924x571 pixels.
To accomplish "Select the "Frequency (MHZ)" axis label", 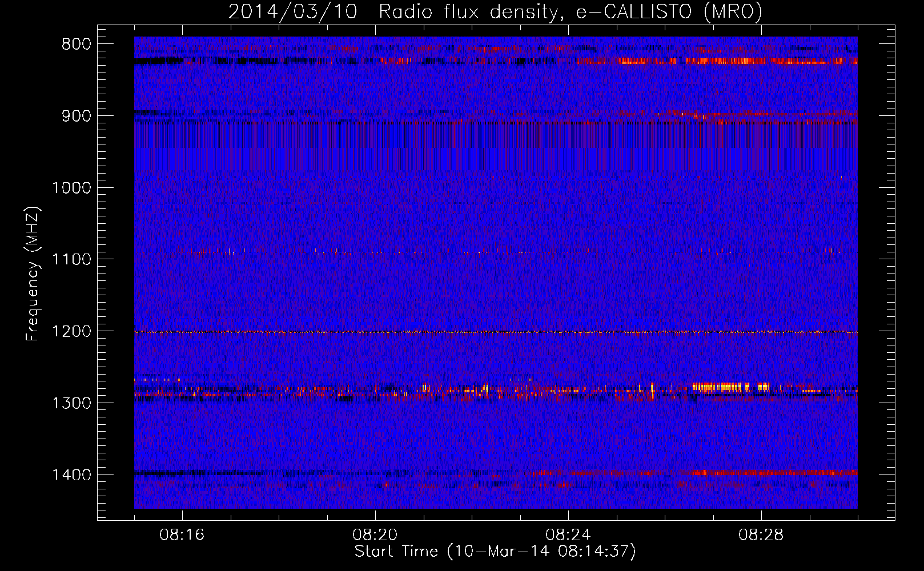I will click(x=33, y=274).
